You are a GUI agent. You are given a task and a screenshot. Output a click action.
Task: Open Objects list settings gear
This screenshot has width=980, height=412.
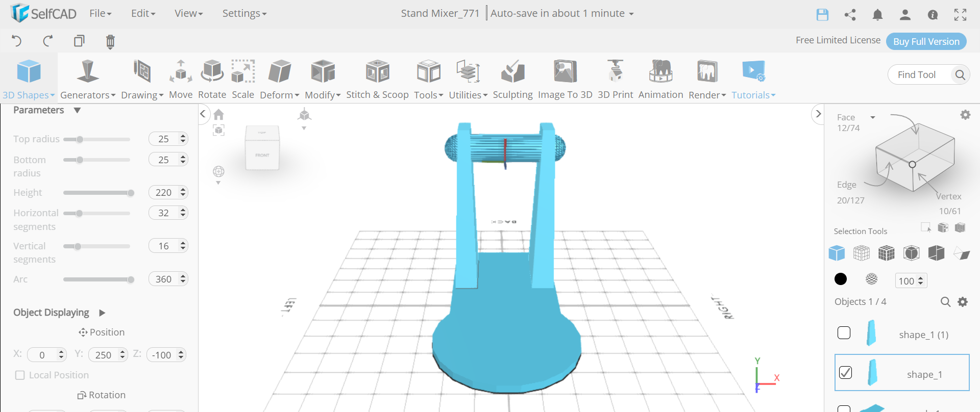[963, 302]
